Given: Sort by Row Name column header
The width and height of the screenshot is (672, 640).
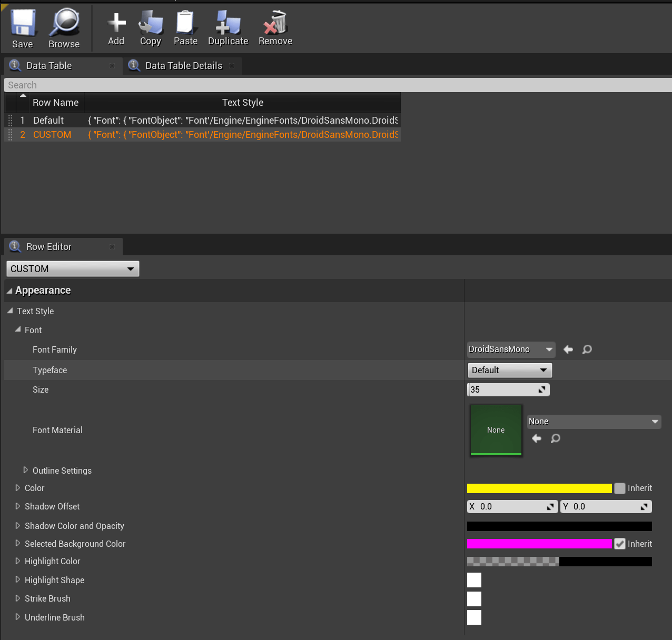Looking at the screenshot, I should tap(55, 103).
